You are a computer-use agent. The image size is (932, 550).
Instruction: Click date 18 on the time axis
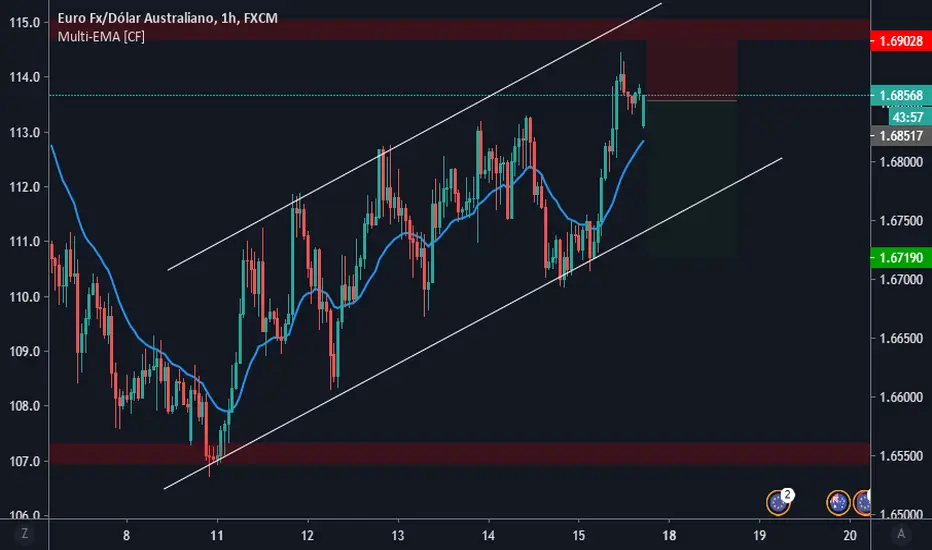click(x=669, y=536)
